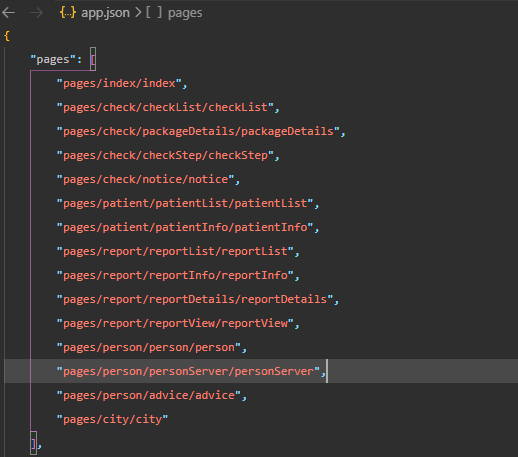
Task: Click the closing bracket of pages array
Action: click(33, 443)
